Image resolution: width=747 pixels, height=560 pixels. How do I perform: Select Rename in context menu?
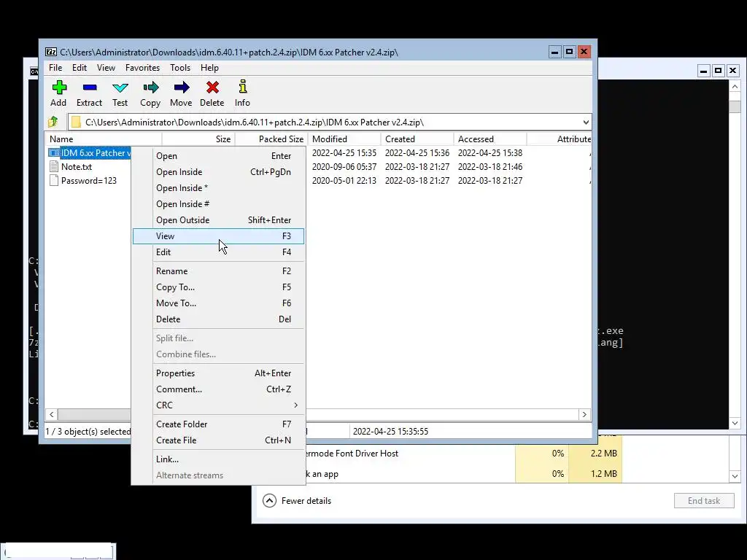(x=219, y=271)
